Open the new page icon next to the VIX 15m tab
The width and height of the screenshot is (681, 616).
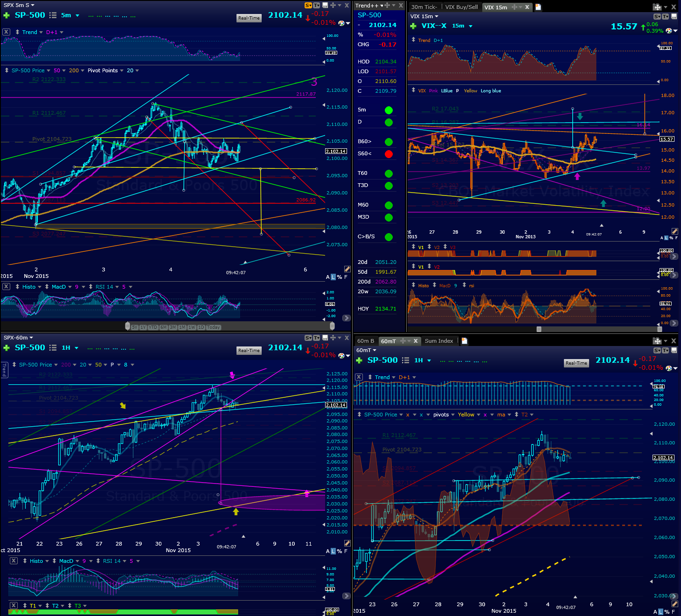[x=538, y=7]
